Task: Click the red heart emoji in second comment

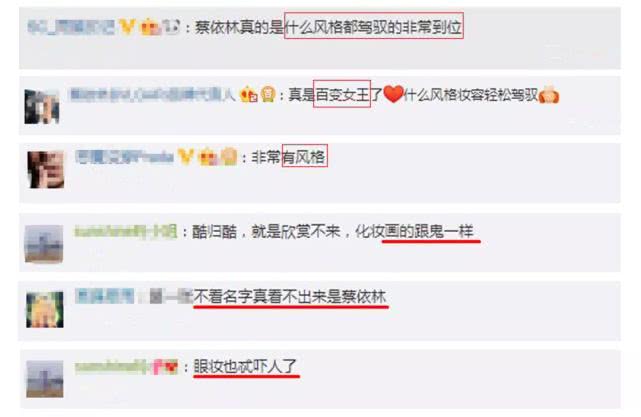Action: 393,94
